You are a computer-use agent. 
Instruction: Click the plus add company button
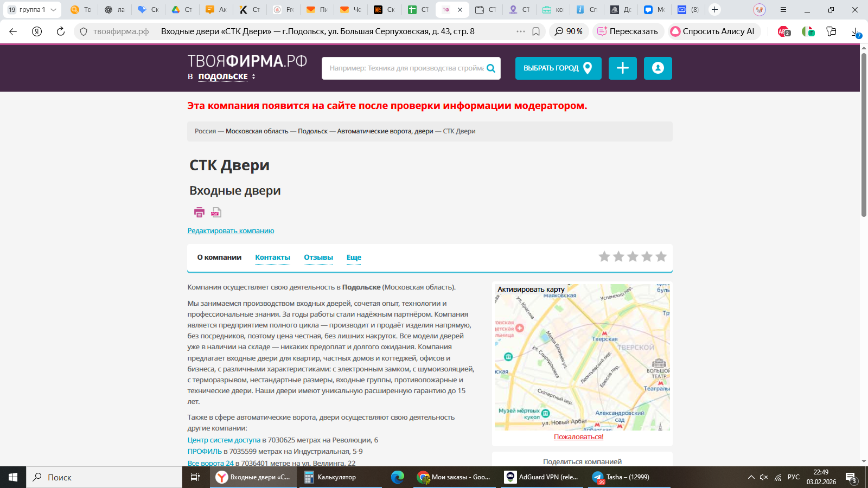click(x=623, y=68)
